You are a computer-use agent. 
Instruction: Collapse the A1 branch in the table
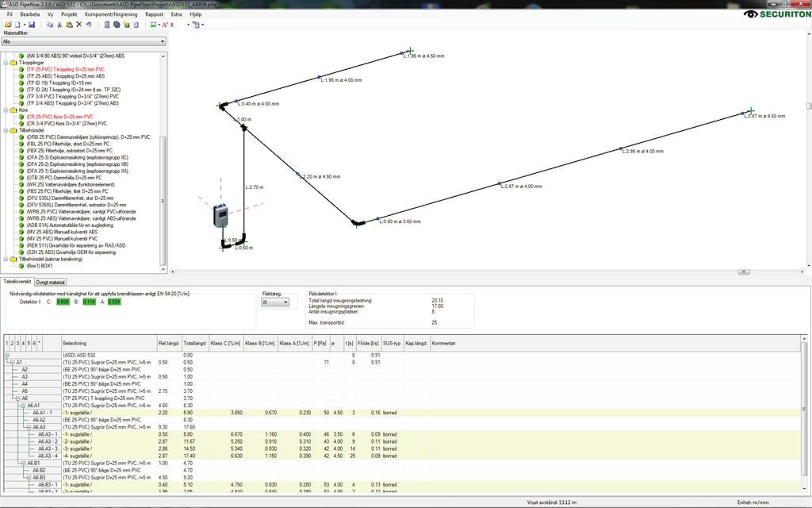click(x=13, y=362)
